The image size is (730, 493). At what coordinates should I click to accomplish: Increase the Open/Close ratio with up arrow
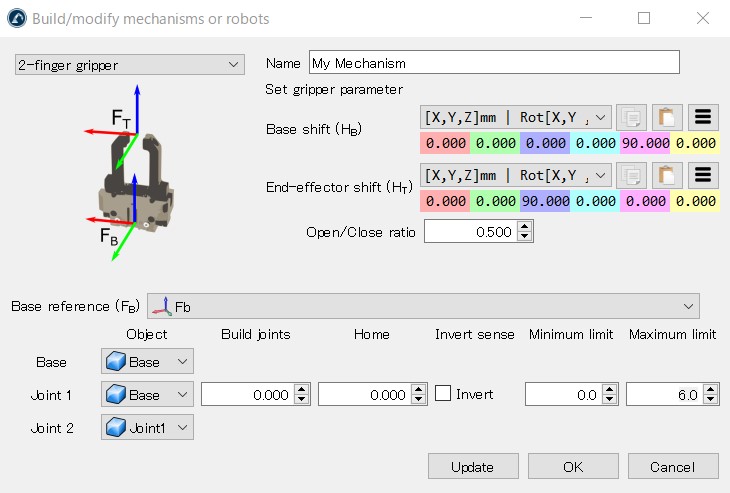(526, 227)
